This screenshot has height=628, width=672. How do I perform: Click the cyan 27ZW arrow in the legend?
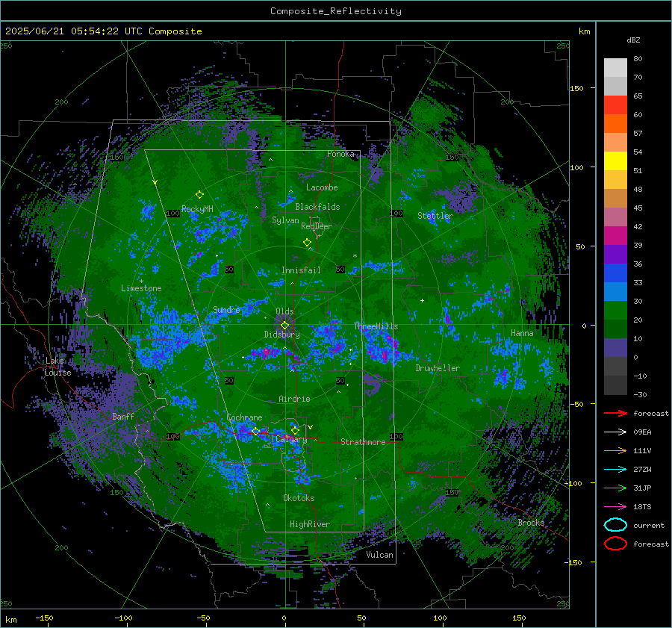[x=615, y=470]
